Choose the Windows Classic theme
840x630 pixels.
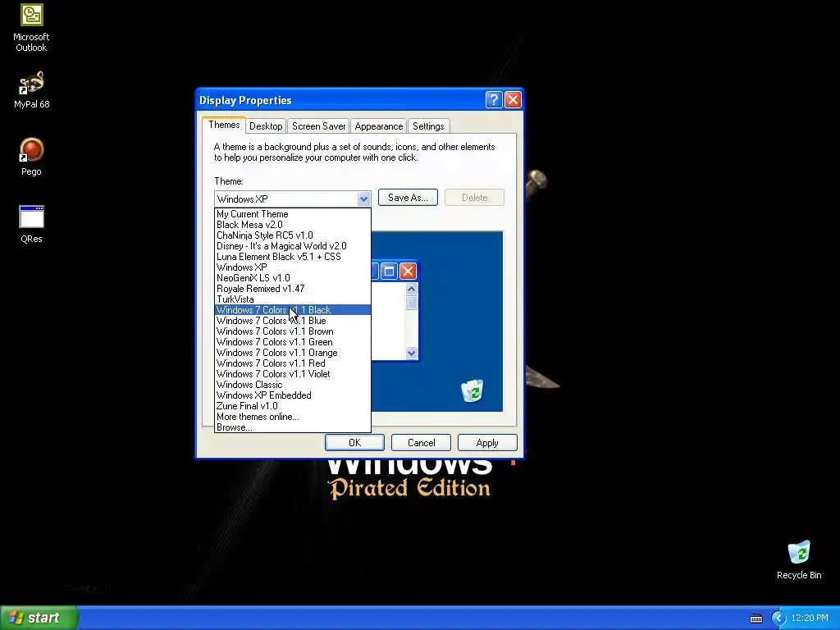click(x=293, y=385)
